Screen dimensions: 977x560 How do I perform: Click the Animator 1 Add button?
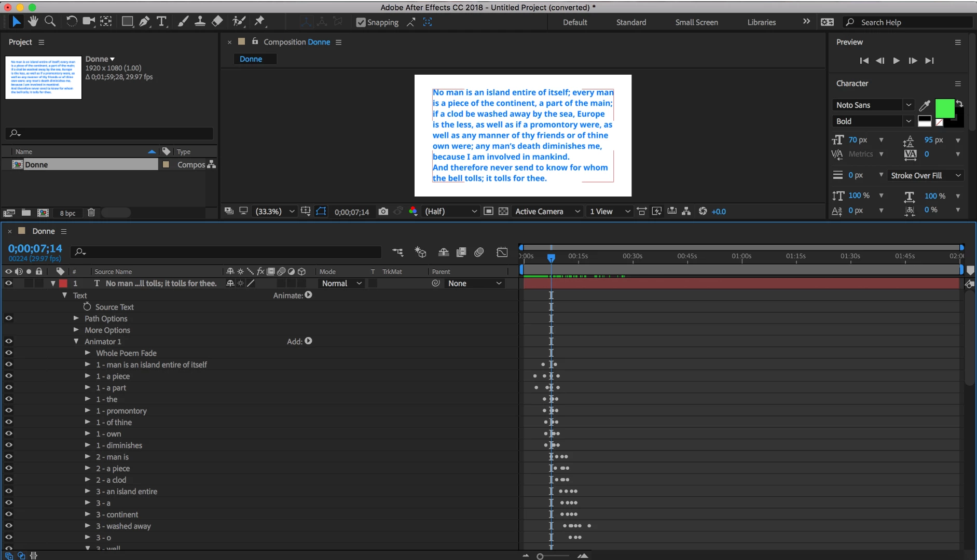coord(309,341)
